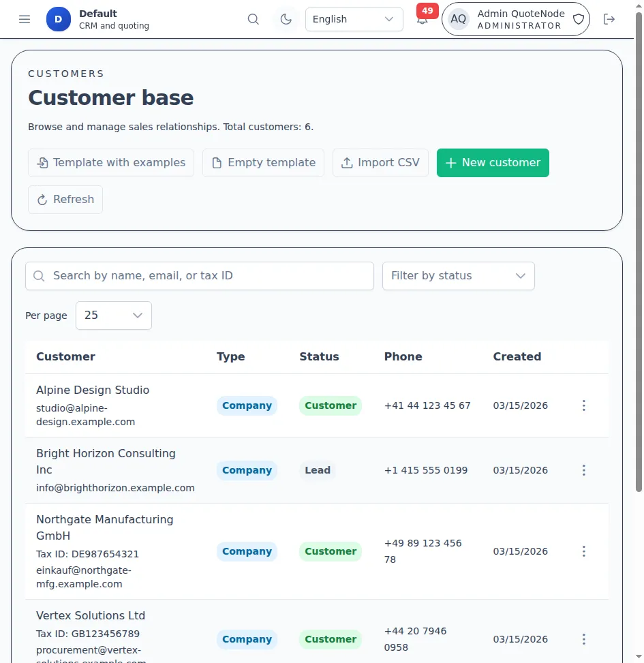Focus the customer search input field

click(200, 276)
